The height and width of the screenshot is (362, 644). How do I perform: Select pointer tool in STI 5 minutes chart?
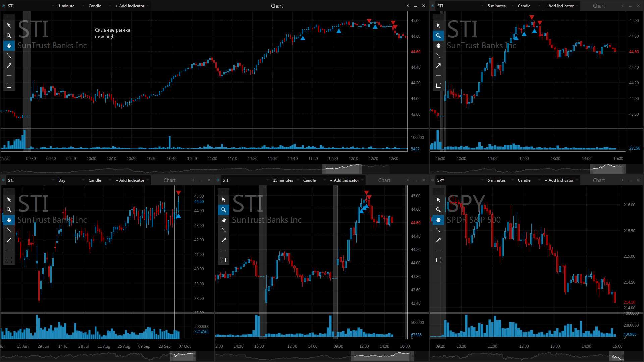coord(438,25)
